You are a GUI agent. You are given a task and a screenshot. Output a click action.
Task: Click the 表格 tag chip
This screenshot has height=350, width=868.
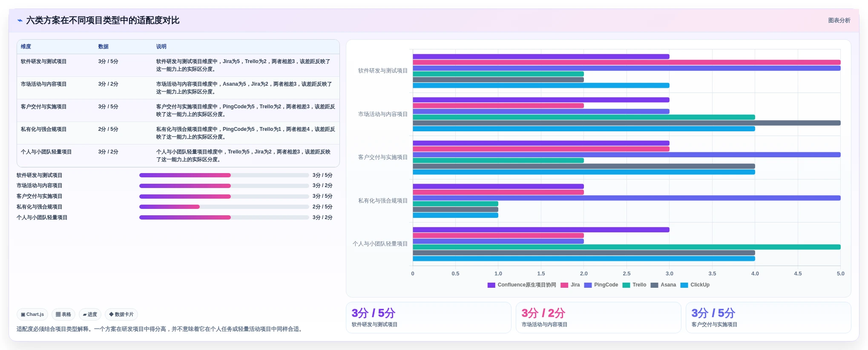coord(63,315)
